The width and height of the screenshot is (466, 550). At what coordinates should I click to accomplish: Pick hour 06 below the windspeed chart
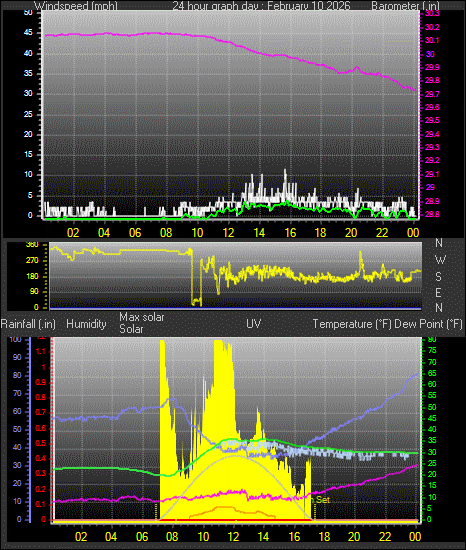(135, 233)
